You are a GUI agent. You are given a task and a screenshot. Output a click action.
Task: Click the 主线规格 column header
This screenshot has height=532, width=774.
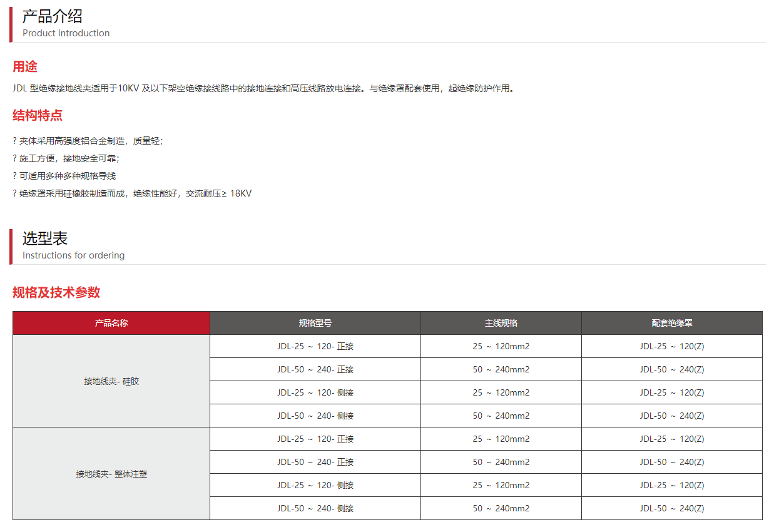coord(501,323)
